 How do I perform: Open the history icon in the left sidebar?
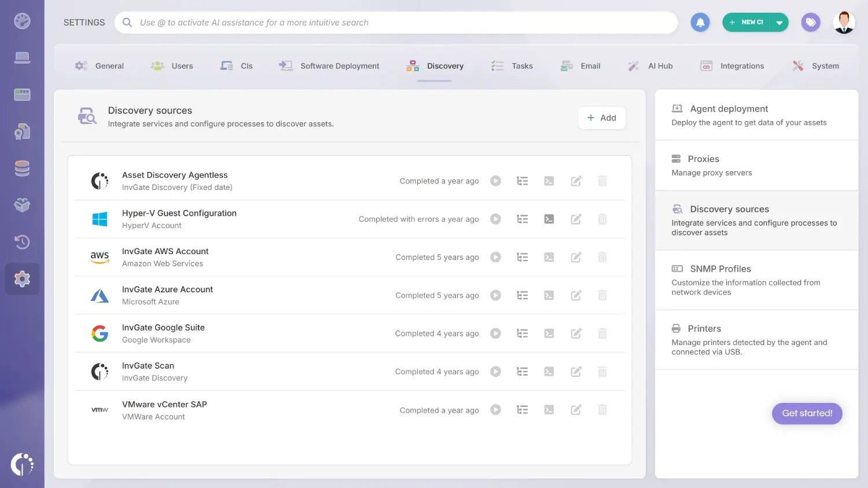point(22,242)
